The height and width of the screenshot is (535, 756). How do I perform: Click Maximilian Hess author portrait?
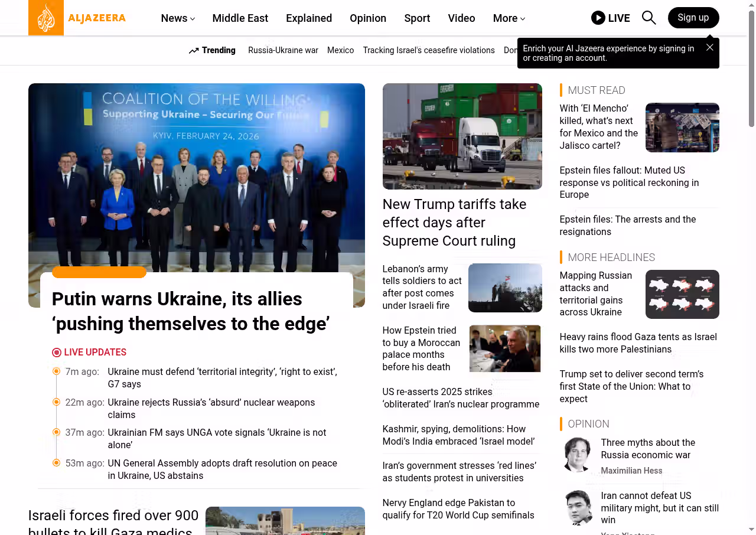coord(577,455)
